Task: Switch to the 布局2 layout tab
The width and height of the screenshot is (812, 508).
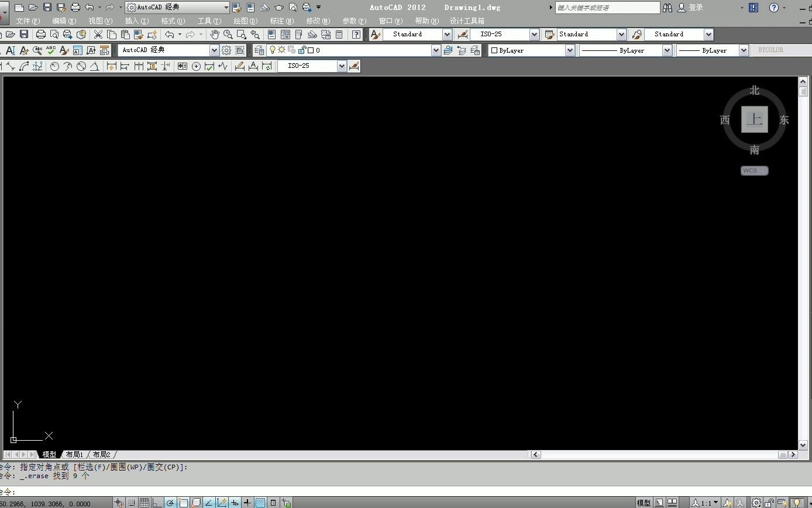Action: pyautogui.click(x=102, y=454)
